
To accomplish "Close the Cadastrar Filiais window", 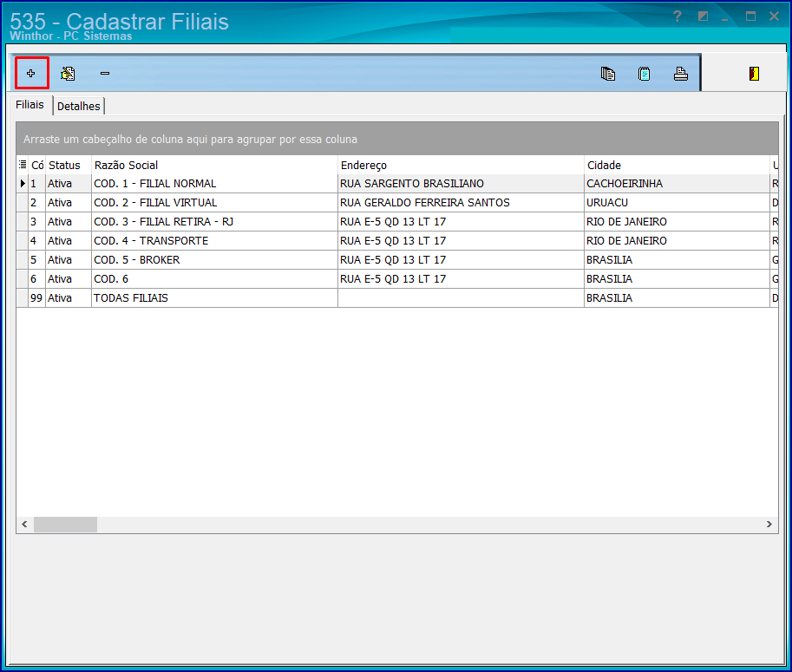I will pos(774,16).
